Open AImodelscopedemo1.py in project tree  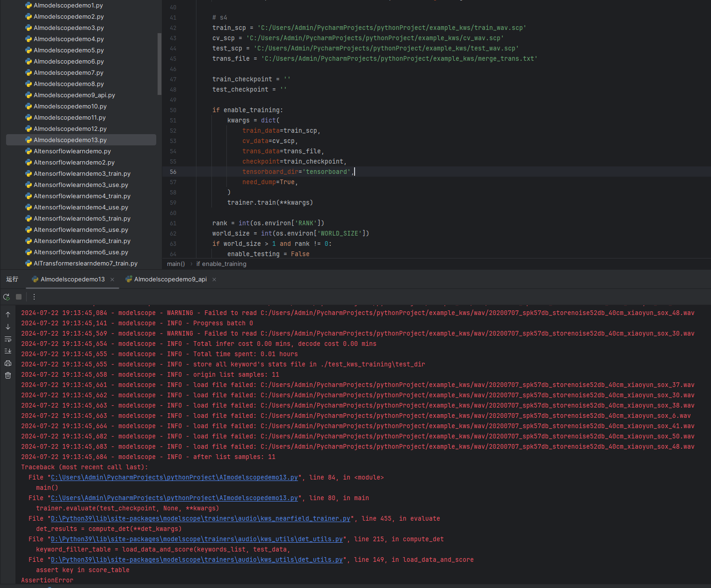[68, 6]
